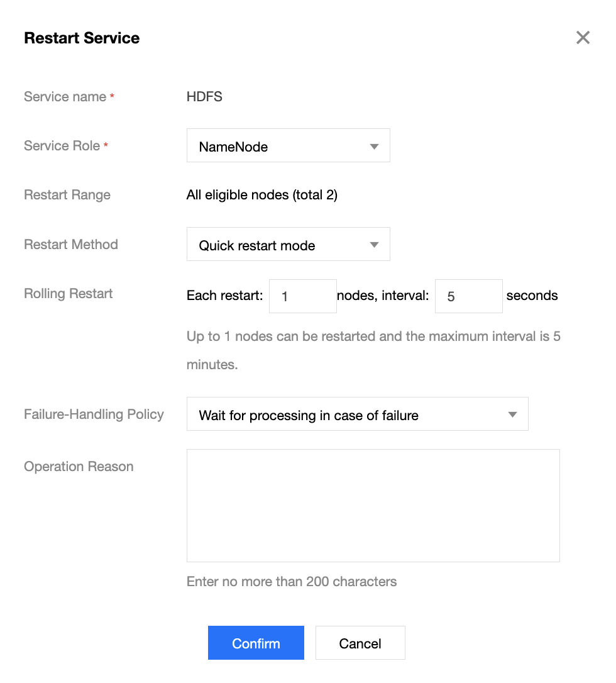Click the Restart Method dropdown arrow
This screenshot has width=616, height=683.
[x=374, y=245]
